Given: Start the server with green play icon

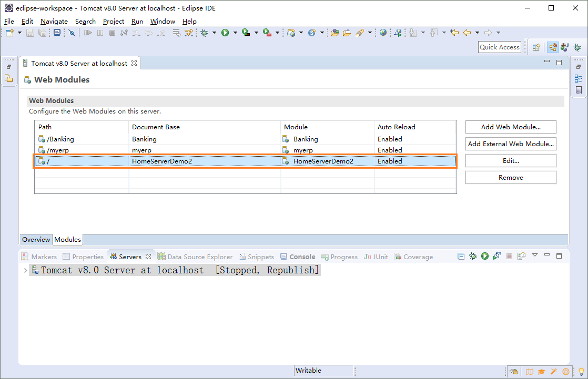Looking at the screenshot, I should [x=485, y=256].
